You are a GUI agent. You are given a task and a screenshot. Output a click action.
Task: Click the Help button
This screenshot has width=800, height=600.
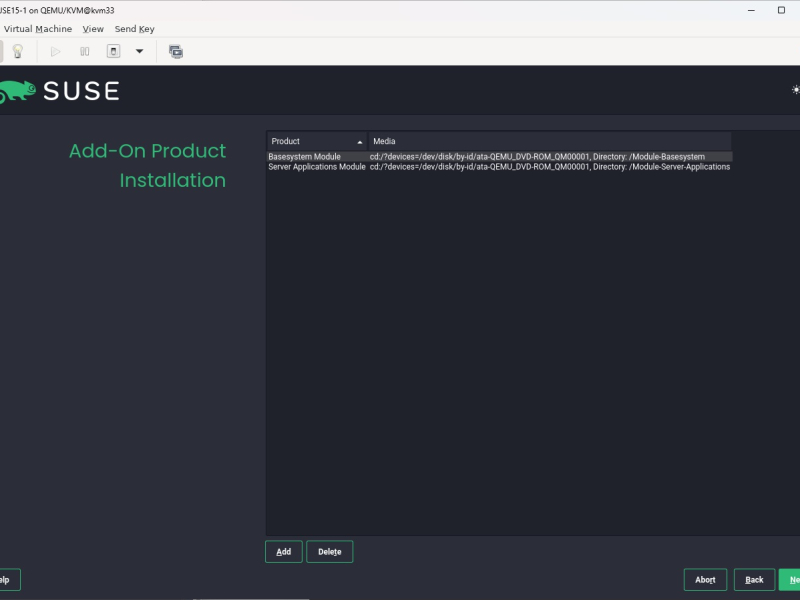pos(10,580)
